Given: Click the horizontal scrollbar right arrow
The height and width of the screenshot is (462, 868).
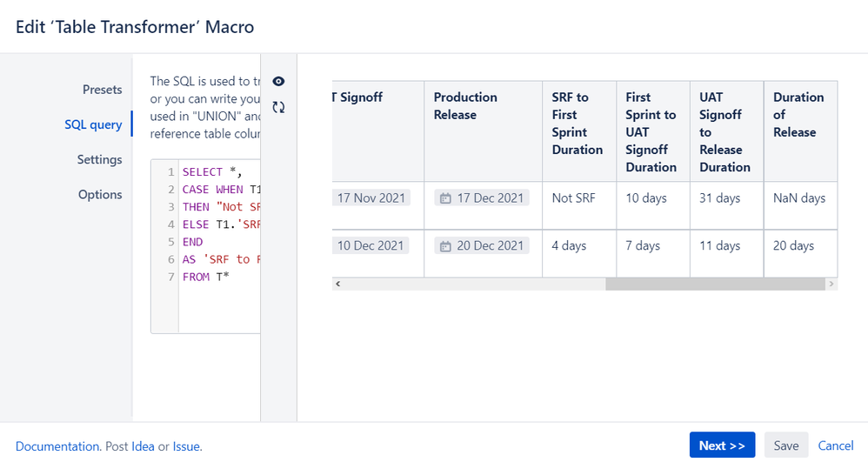Looking at the screenshot, I should (x=831, y=284).
